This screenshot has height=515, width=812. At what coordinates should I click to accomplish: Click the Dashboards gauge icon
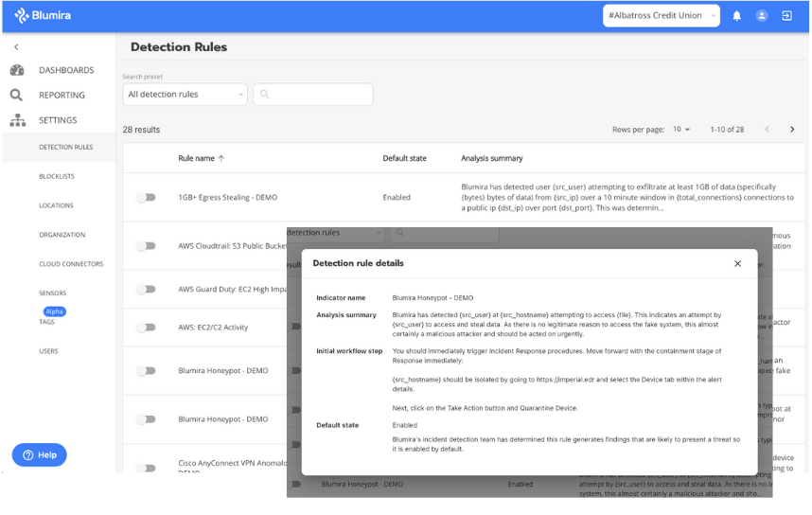17,70
